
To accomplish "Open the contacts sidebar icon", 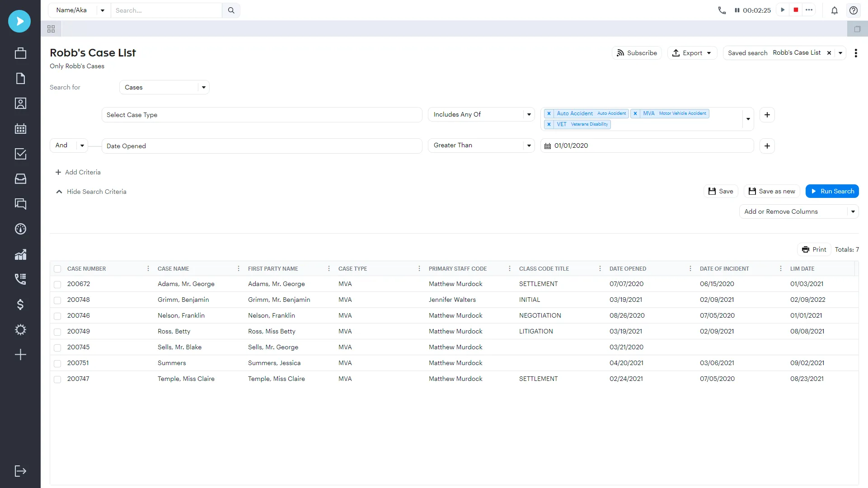I will tap(20, 103).
